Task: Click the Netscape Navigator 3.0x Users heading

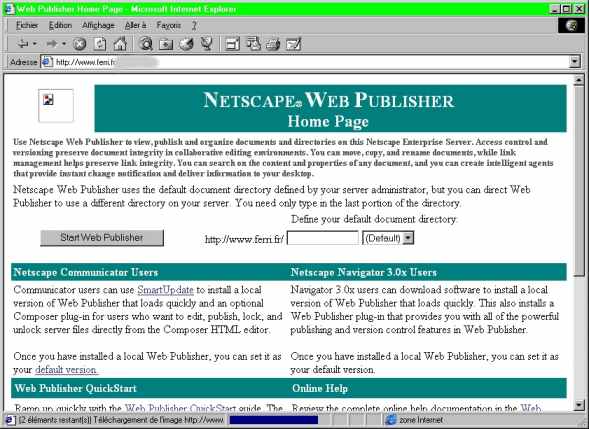Action: click(x=364, y=272)
